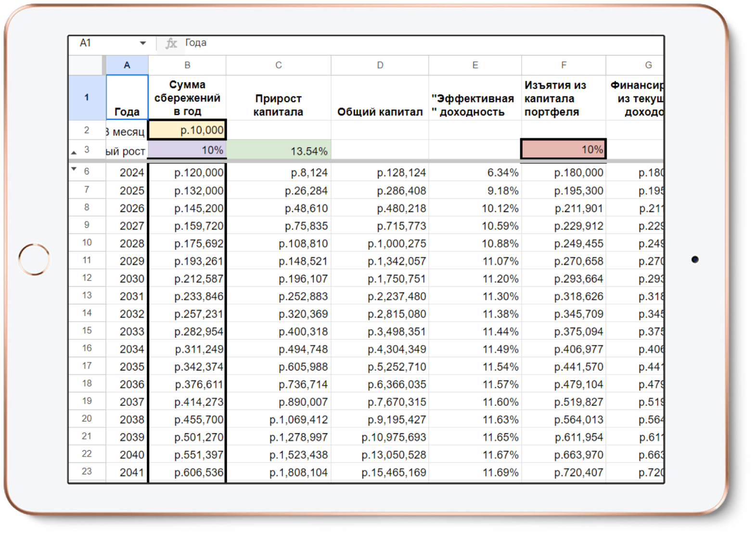
Task: Select column G header
Action: [635, 65]
